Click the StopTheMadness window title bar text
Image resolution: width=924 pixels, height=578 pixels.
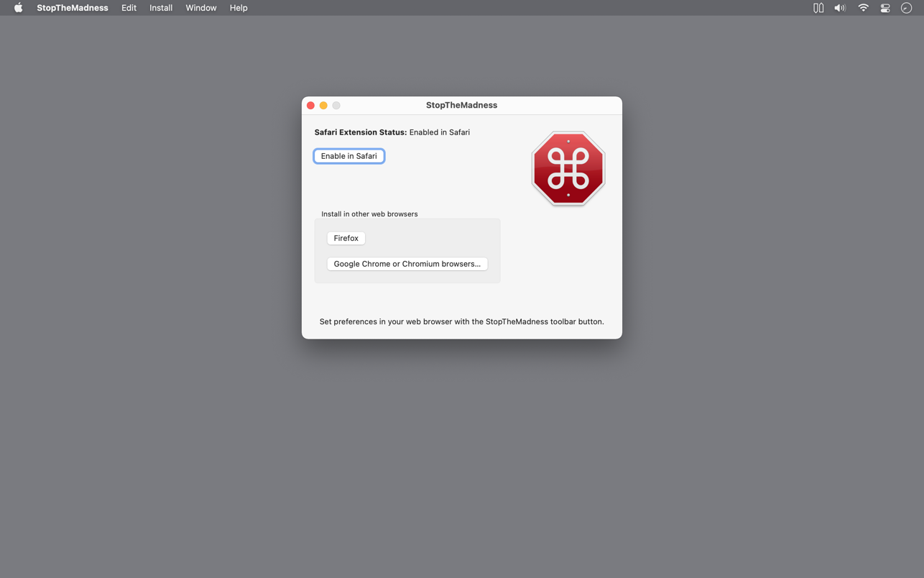(461, 105)
